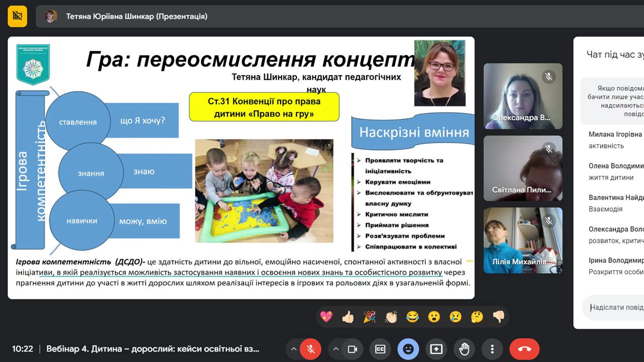Select Олександра's video tile

point(523,96)
